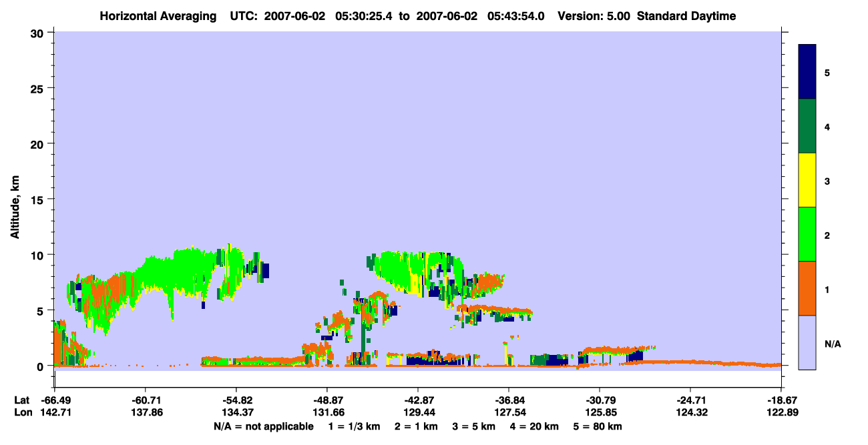Click the lavender N/A colorbar segment
The width and height of the screenshot is (868, 445).
tap(807, 342)
